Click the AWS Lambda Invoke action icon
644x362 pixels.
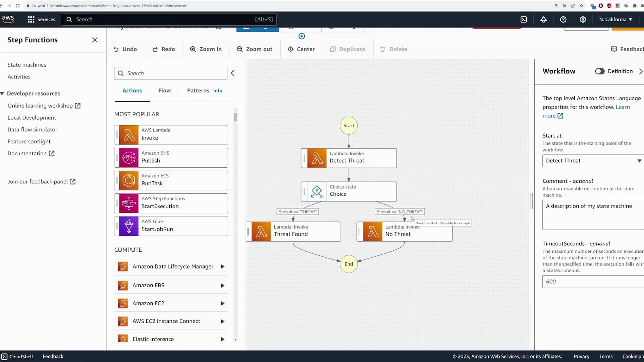pos(129,135)
